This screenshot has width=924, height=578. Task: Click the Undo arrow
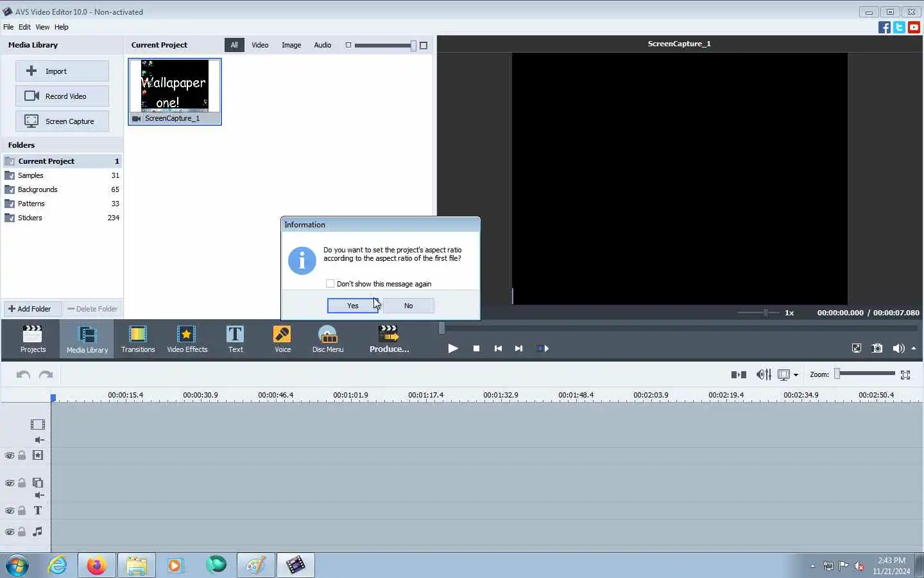pyautogui.click(x=23, y=374)
